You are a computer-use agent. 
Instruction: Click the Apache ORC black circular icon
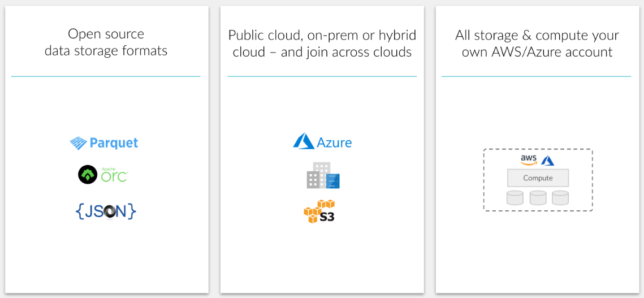point(88,175)
